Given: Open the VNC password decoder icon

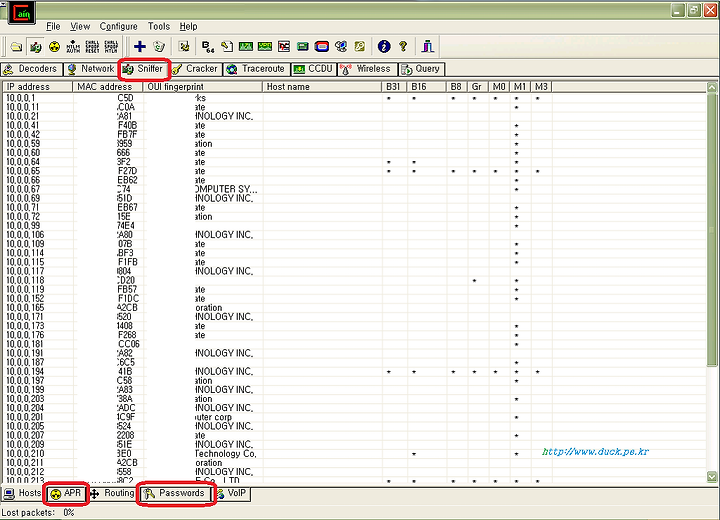Looking at the screenshot, I should pos(284,46).
